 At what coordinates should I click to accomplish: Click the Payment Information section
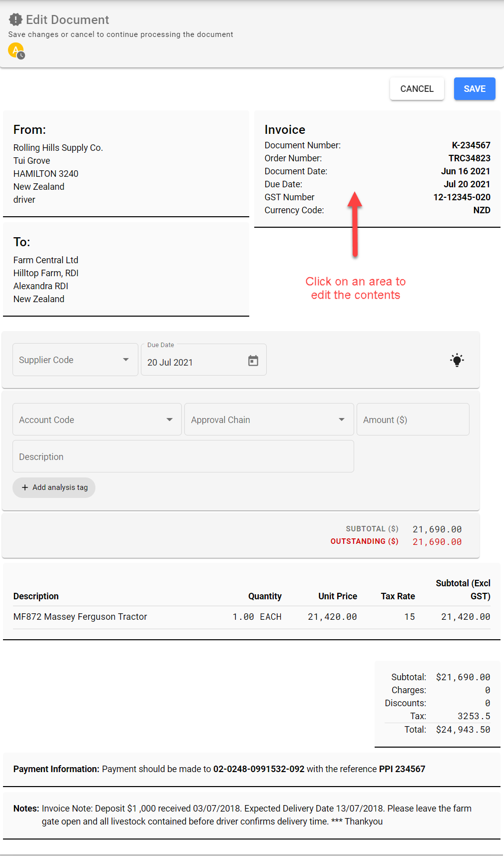pyautogui.click(x=252, y=769)
